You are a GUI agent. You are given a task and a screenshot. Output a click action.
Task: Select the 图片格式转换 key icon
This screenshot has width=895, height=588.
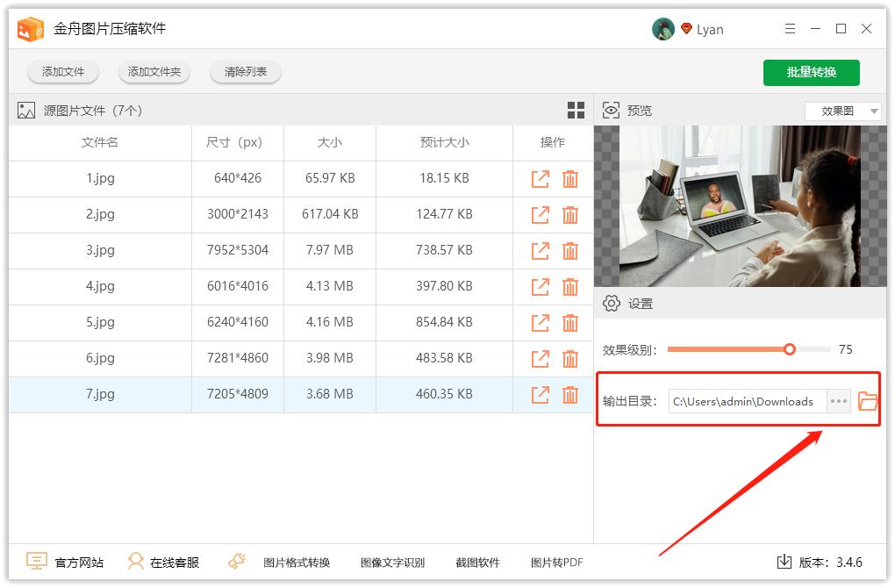[x=236, y=560]
